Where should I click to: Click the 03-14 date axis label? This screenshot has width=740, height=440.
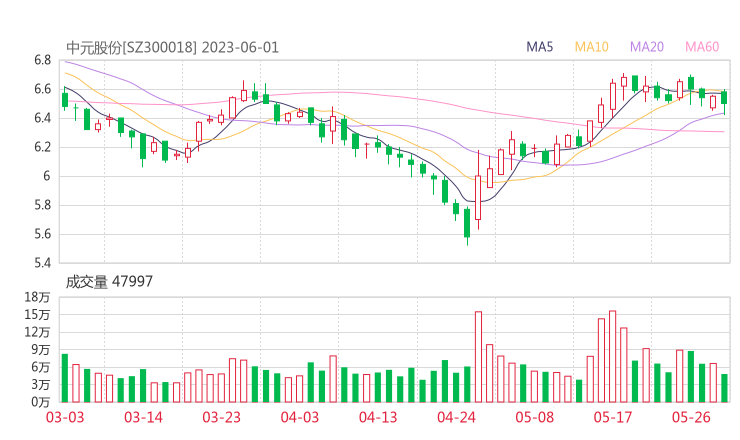pyautogui.click(x=143, y=417)
